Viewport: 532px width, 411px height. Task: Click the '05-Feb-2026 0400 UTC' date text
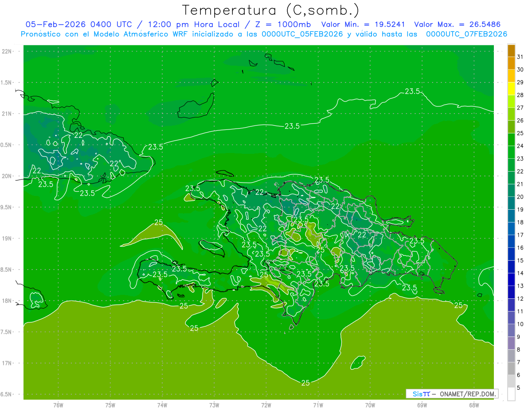[78, 24]
